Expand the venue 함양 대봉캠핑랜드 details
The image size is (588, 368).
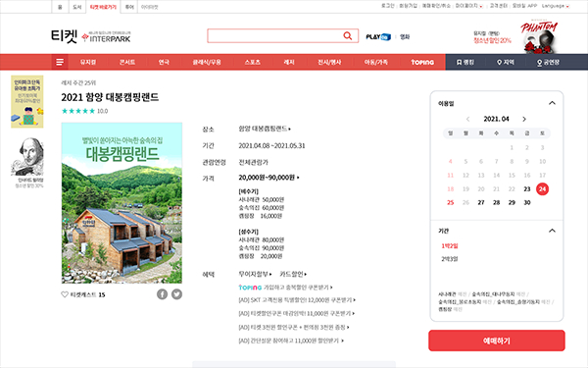(x=265, y=129)
